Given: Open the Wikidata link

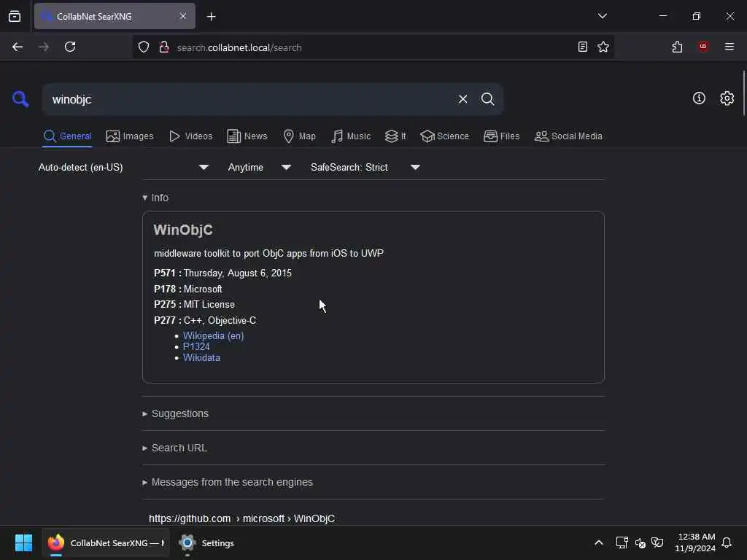Looking at the screenshot, I should (x=201, y=357).
